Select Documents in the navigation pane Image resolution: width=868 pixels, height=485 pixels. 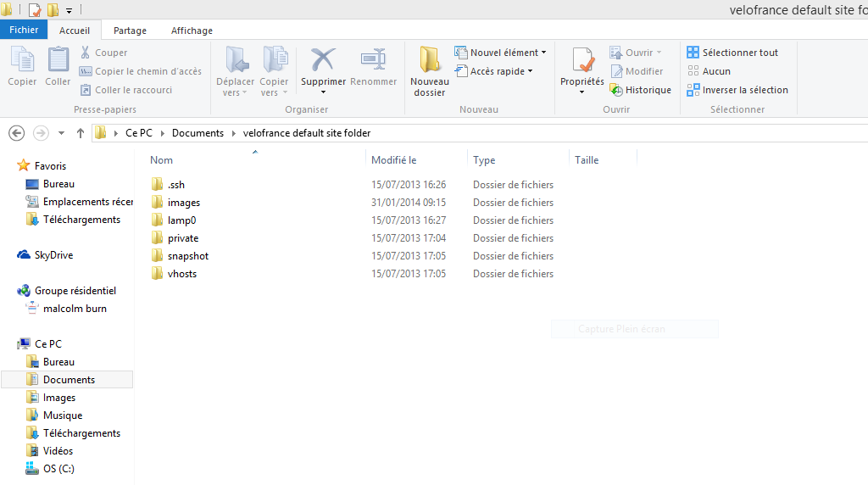point(69,379)
